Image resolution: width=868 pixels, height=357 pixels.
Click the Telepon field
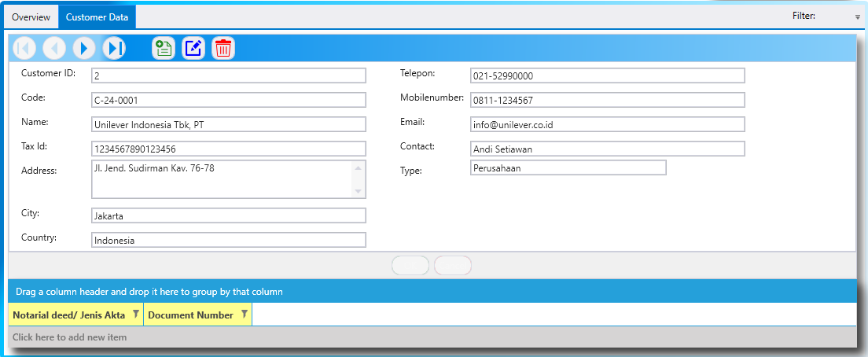tap(607, 75)
